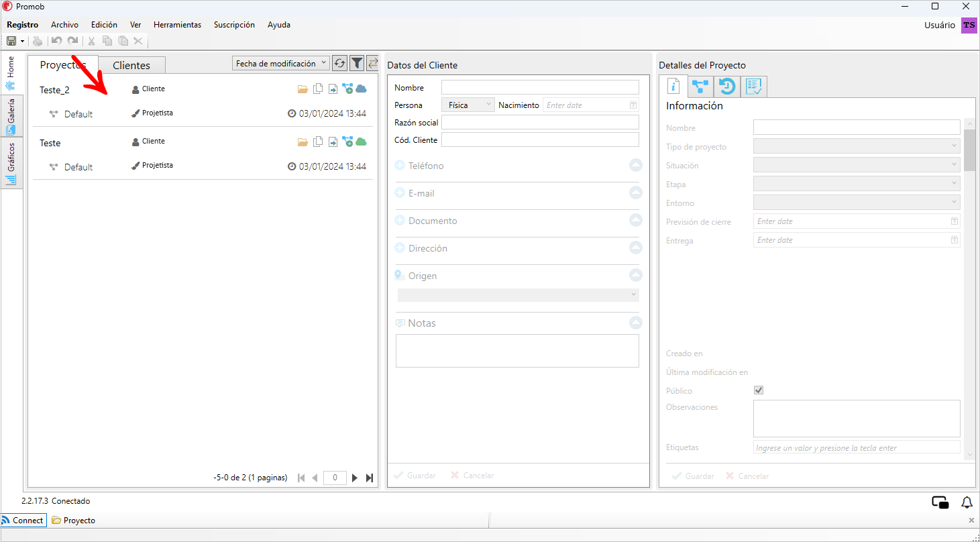The height and width of the screenshot is (542, 980).
Task: Collapse the Notas section arrow
Action: click(x=635, y=323)
